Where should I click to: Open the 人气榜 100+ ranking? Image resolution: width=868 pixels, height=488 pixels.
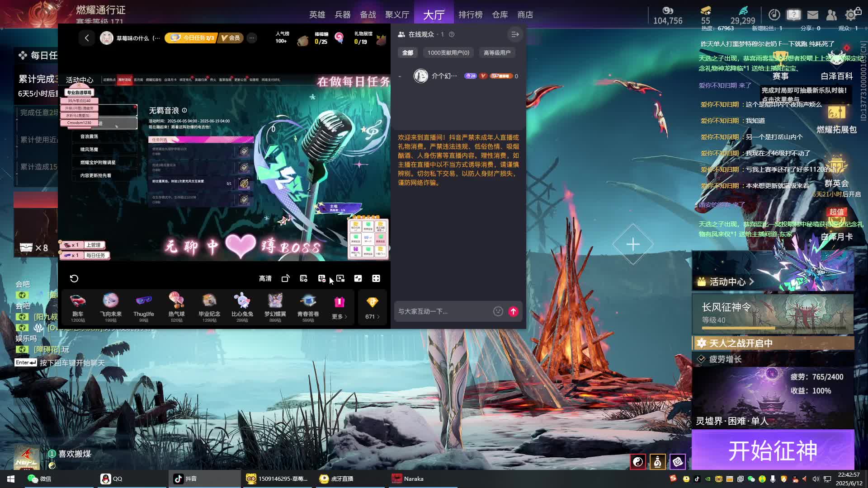282,38
